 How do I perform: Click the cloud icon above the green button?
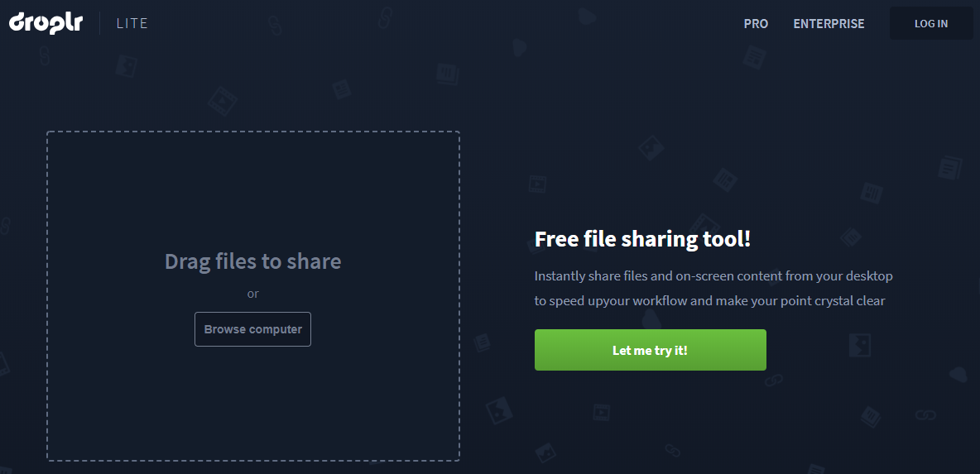click(x=651, y=319)
